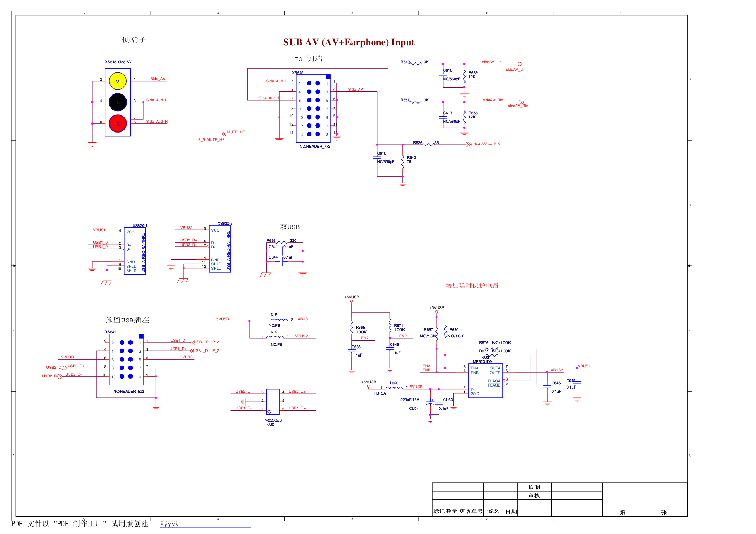Click the '审核' title block cell
This screenshot has height=534, width=756.
534,496
